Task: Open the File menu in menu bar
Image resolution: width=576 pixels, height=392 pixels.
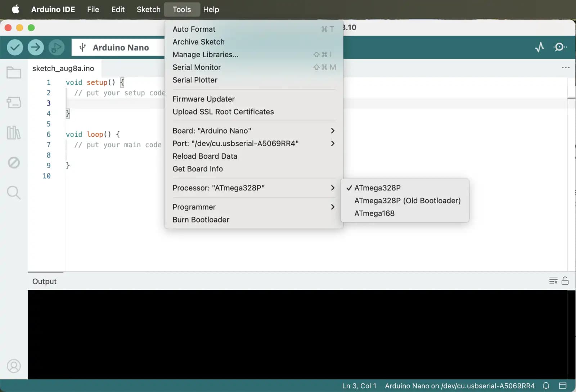Action: pyautogui.click(x=93, y=9)
